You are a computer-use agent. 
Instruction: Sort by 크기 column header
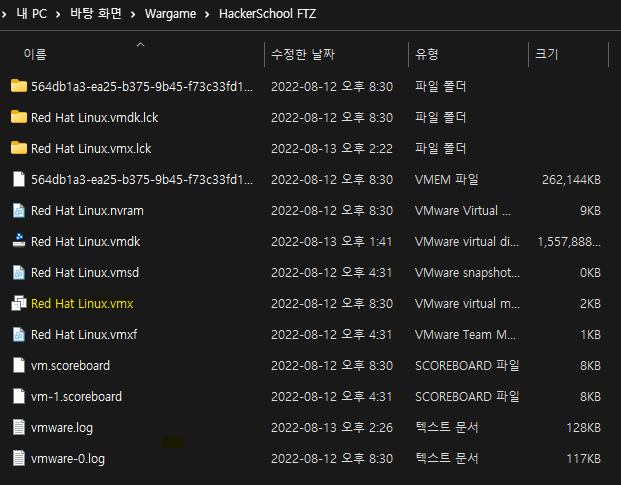tap(547, 54)
